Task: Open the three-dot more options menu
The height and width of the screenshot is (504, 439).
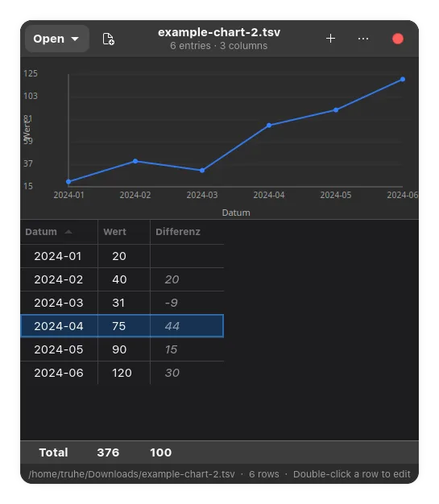Action: point(363,39)
